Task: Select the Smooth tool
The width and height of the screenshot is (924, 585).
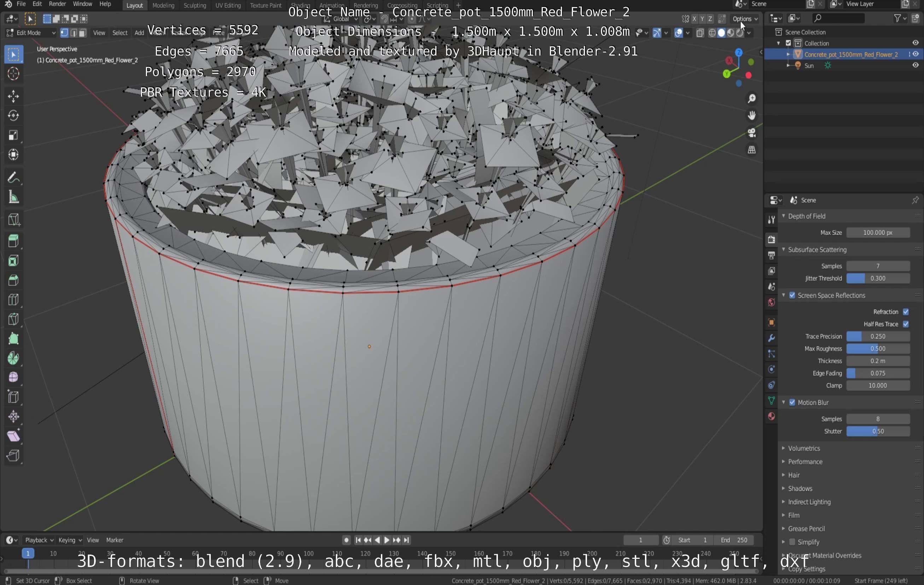Action: click(x=13, y=378)
